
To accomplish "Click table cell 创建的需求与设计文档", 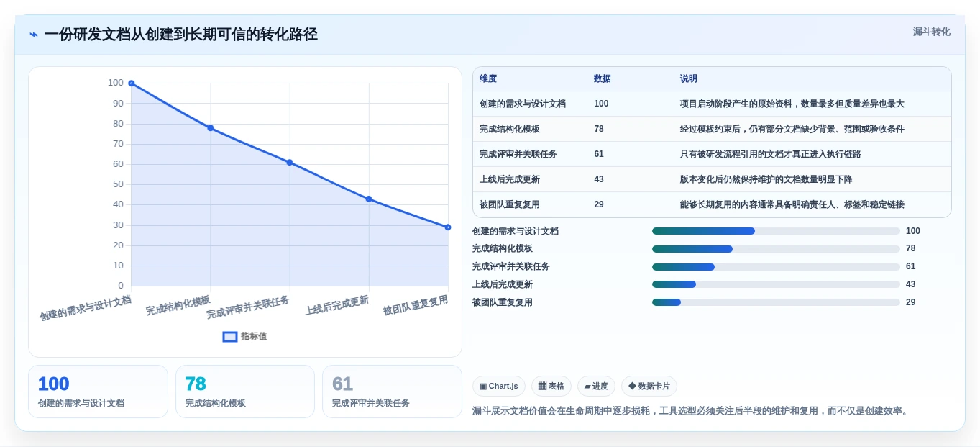I will point(523,104).
